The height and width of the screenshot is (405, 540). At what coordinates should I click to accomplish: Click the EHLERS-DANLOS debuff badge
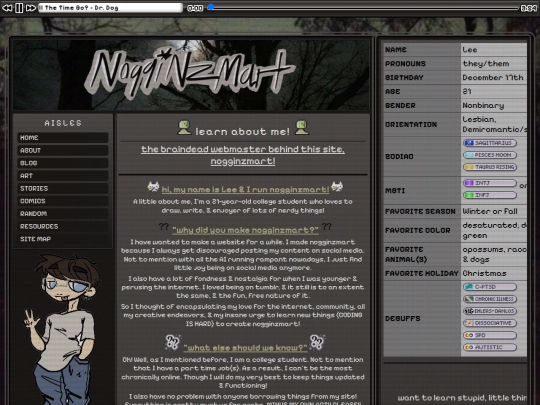click(490, 311)
